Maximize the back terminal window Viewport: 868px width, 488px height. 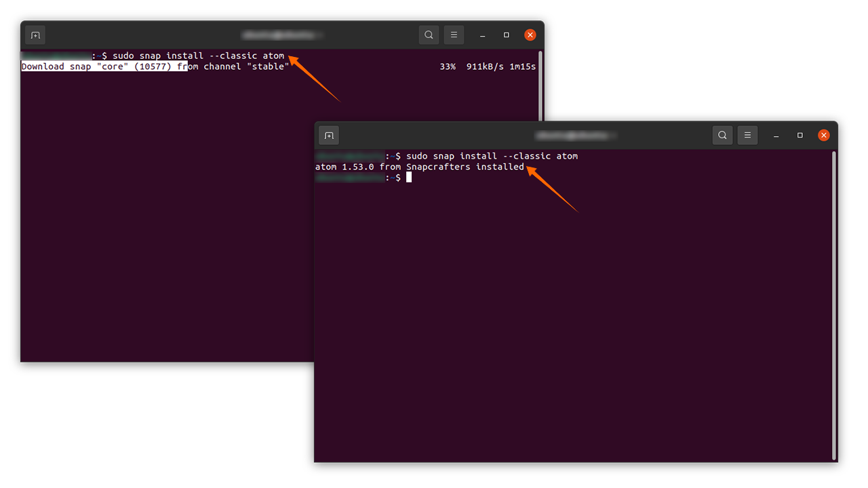506,35
